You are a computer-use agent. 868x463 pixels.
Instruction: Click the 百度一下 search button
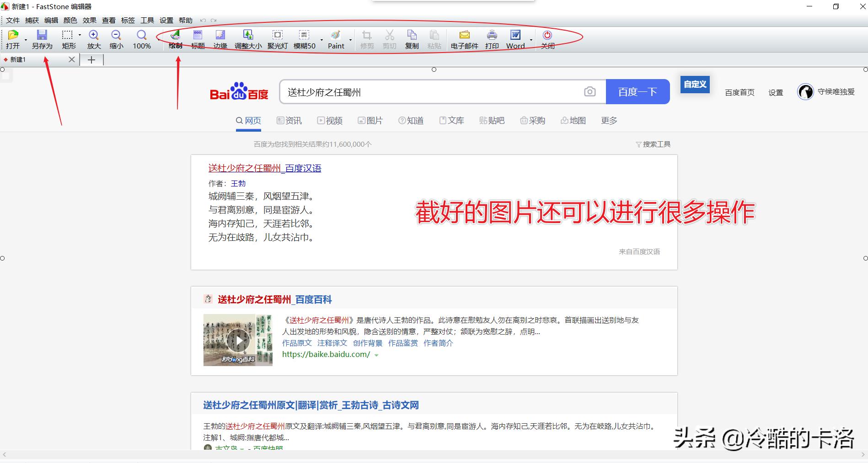[x=638, y=91]
